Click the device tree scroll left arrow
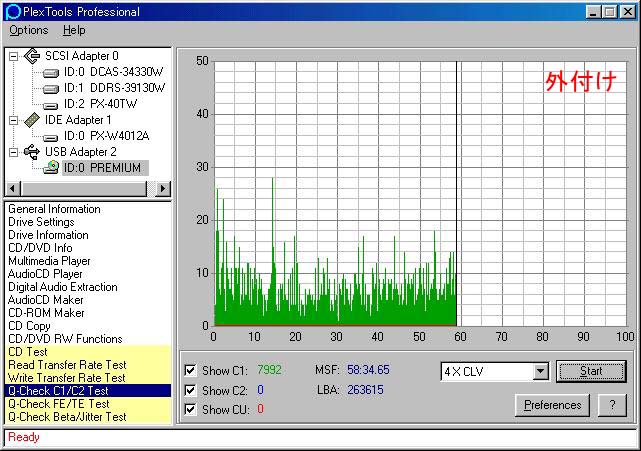Screen dimensions: 641x451 point(12,188)
